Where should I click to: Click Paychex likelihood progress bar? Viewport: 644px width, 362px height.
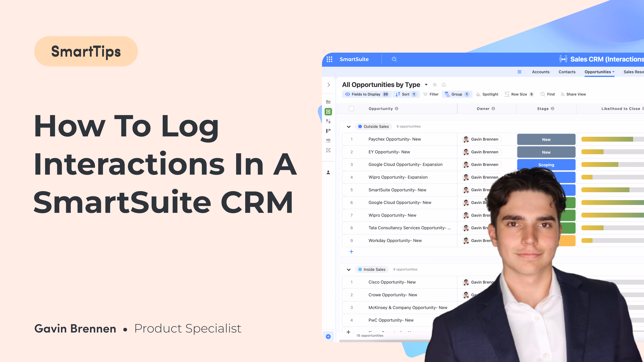click(x=612, y=139)
